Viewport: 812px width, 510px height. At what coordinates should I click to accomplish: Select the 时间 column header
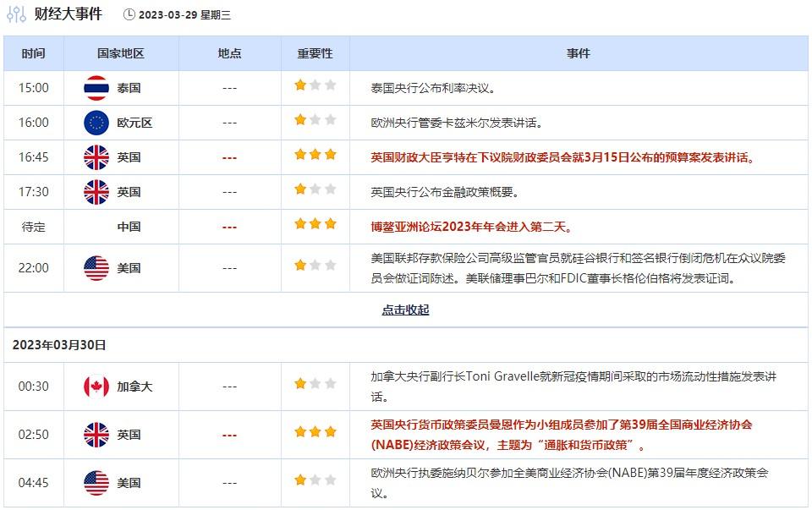[34, 53]
